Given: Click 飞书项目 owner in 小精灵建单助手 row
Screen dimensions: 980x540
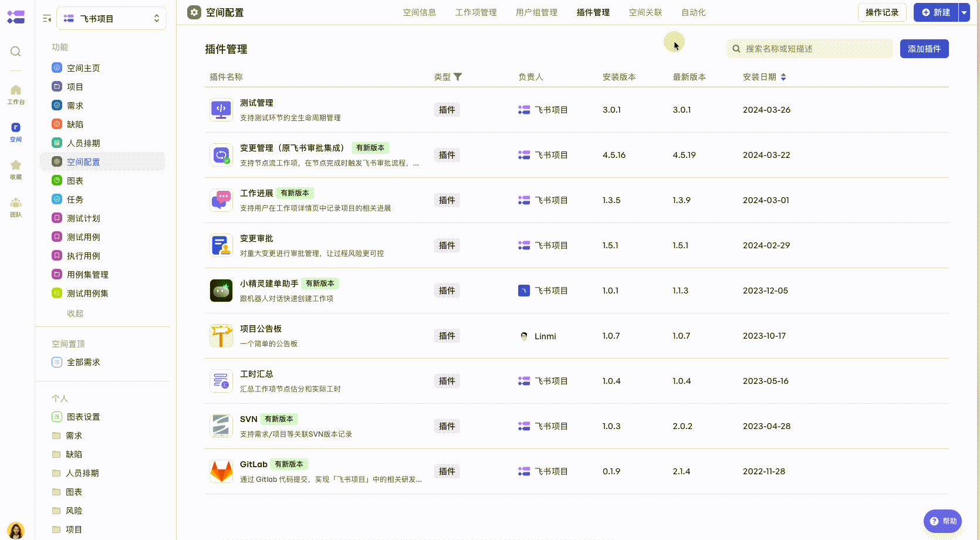Looking at the screenshot, I should [x=543, y=291].
